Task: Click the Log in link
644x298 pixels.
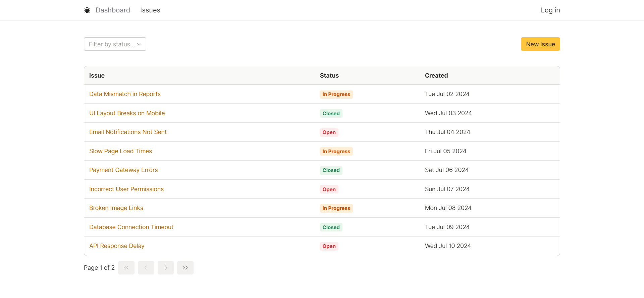Action: (x=550, y=10)
